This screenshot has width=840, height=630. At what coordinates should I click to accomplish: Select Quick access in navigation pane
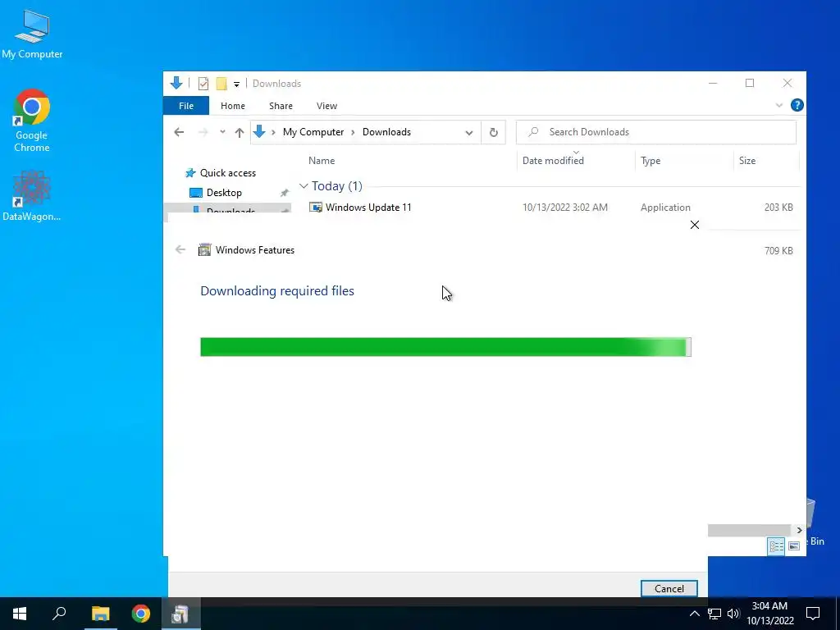tap(228, 173)
